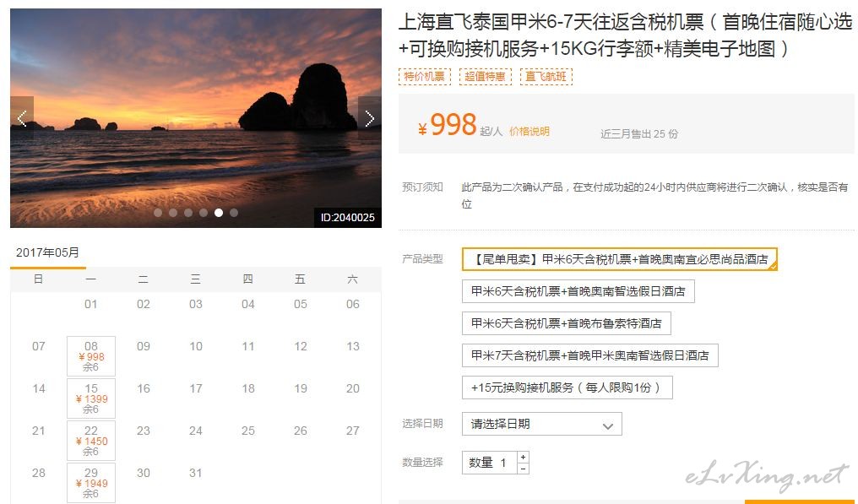858x504 pixels.
Task: Select the last carousel indicator dot
Action: tap(234, 213)
